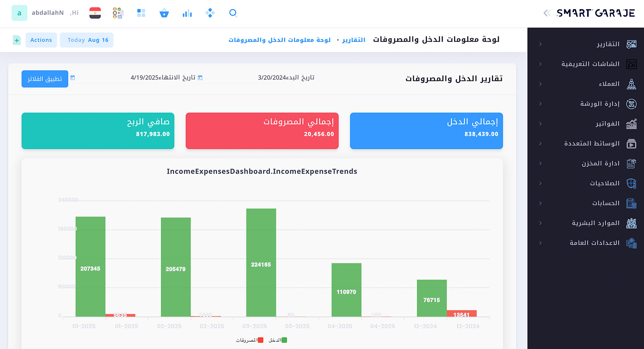
Task: Expand the إدارة الورشة sidebar section
Action: pos(599,104)
